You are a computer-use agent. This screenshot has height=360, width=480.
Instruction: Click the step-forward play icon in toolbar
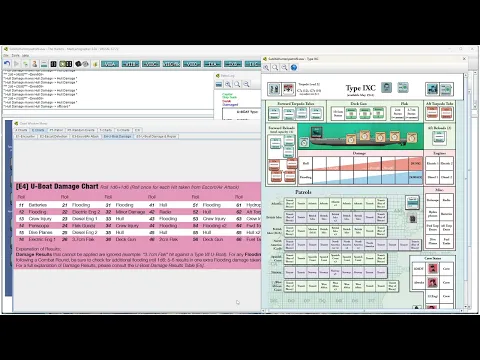point(16,64)
